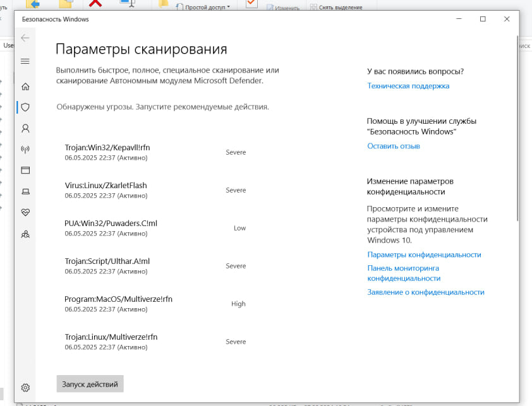Image resolution: width=532 pixels, height=406 pixels.
Task: Open account protection via the person icon
Action: click(25, 128)
